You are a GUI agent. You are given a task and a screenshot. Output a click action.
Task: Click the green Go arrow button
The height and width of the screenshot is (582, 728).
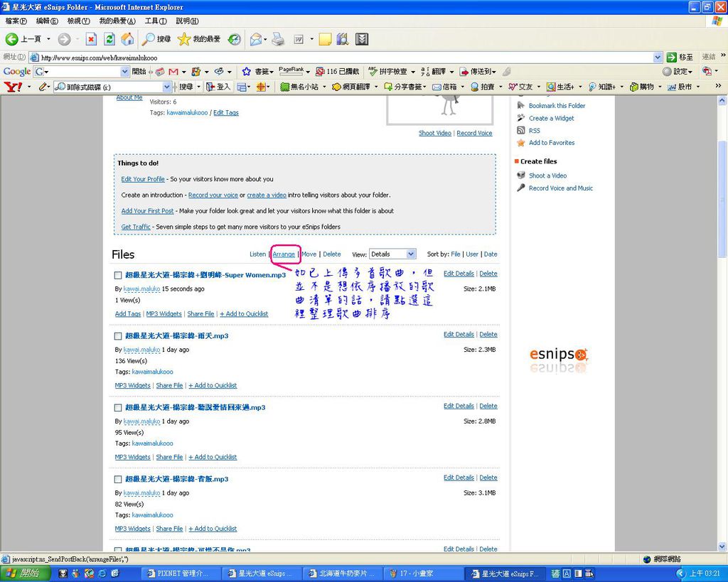[x=671, y=57]
